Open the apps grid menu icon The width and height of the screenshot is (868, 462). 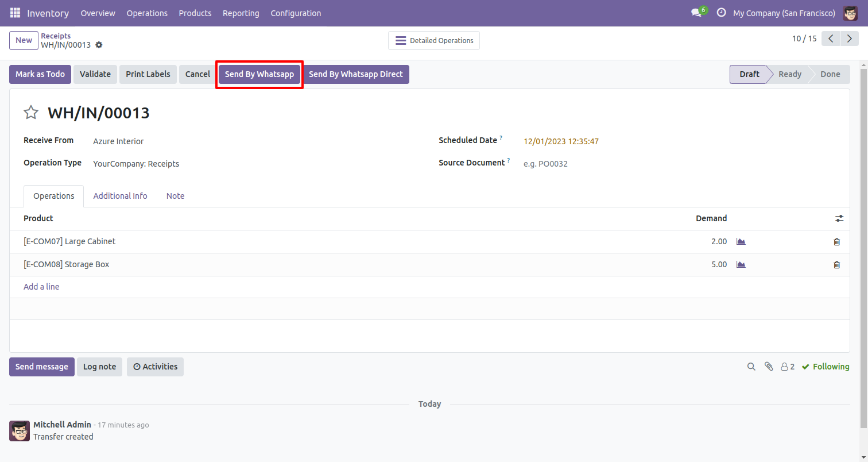[15, 13]
